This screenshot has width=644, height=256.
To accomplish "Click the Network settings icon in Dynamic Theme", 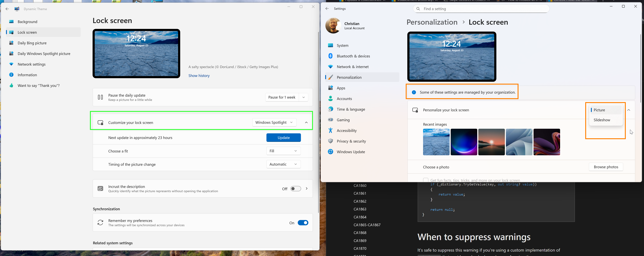I will [x=11, y=64].
